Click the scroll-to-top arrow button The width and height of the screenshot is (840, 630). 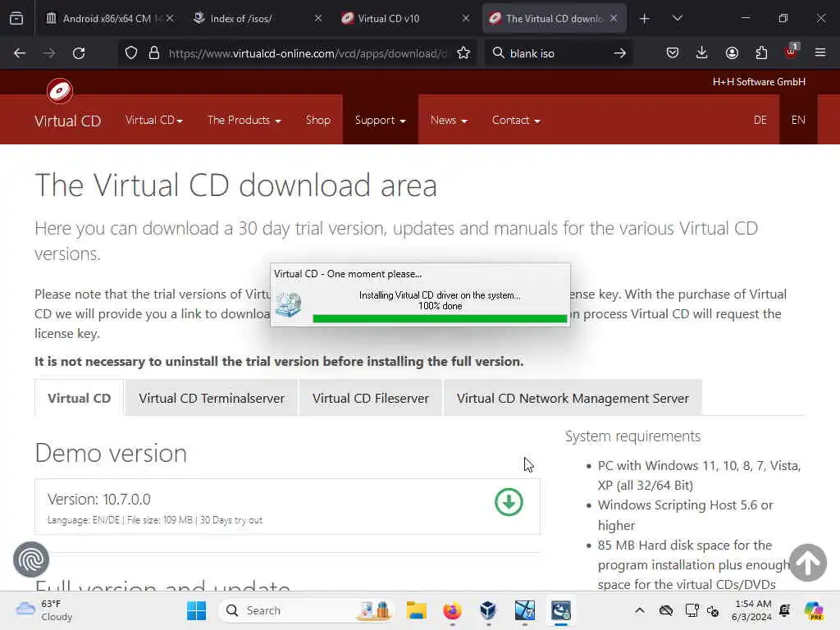tap(807, 563)
